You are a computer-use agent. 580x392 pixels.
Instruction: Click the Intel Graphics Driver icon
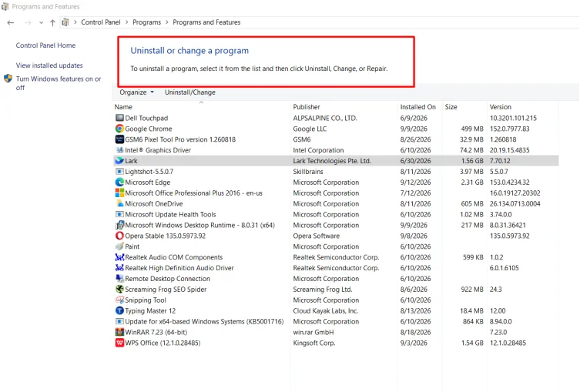119,150
